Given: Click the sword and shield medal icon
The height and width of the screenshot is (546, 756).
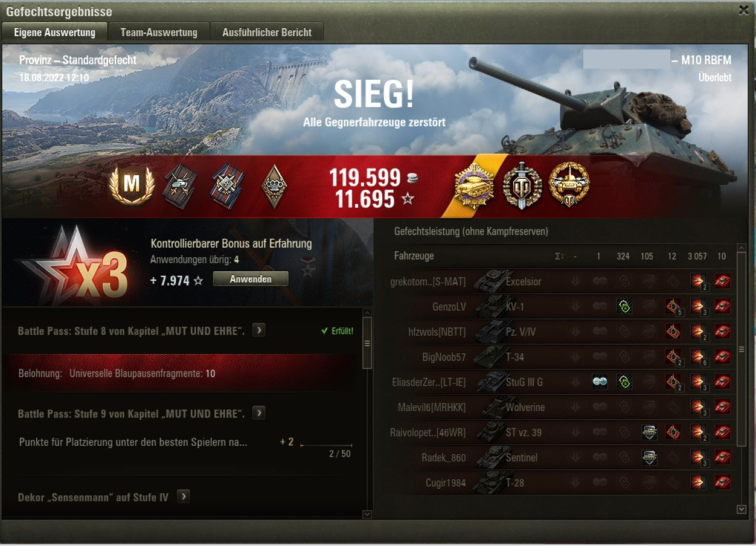Looking at the screenshot, I should click(522, 185).
